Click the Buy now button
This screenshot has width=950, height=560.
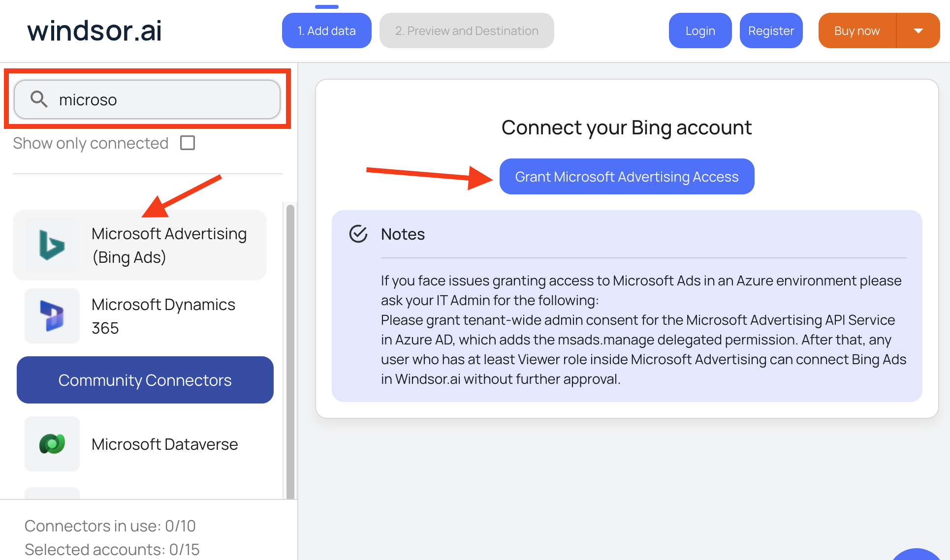point(857,31)
